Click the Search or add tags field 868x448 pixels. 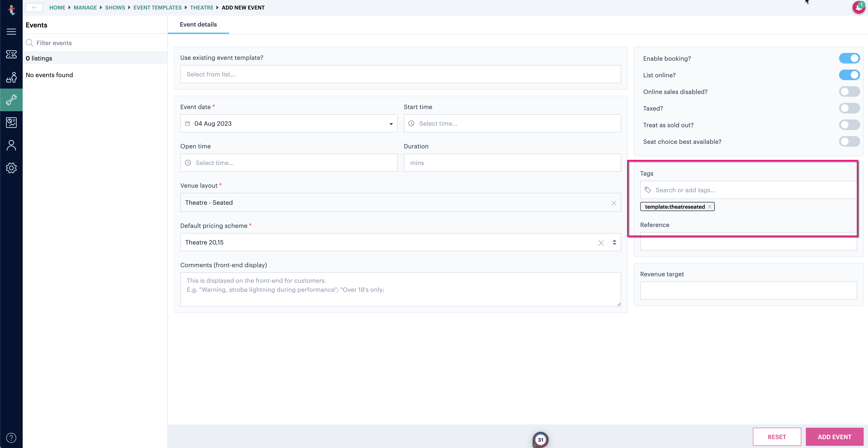[x=748, y=190]
